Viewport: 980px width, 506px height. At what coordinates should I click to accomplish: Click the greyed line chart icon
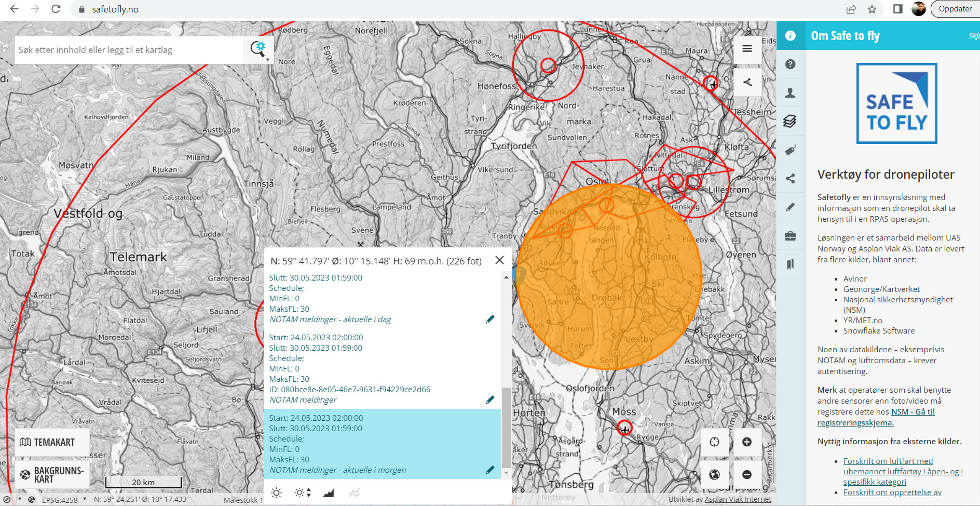point(354,492)
